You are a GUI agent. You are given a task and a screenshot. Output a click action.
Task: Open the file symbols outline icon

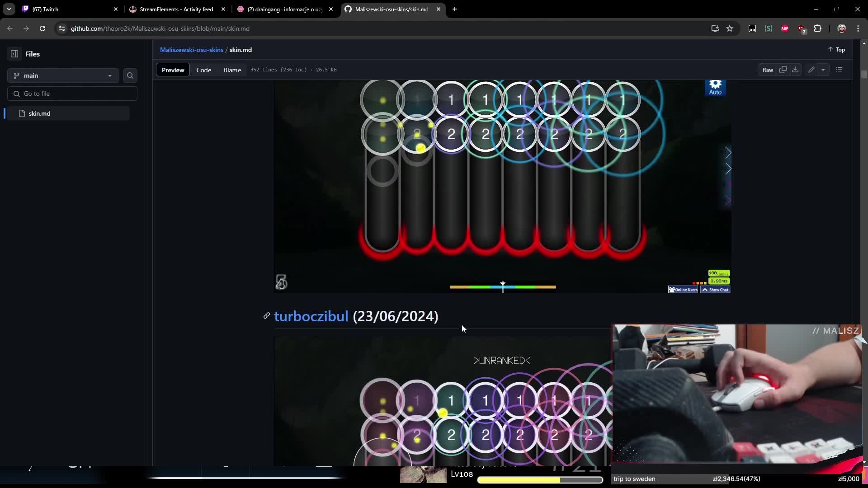[x=840, y=70]
